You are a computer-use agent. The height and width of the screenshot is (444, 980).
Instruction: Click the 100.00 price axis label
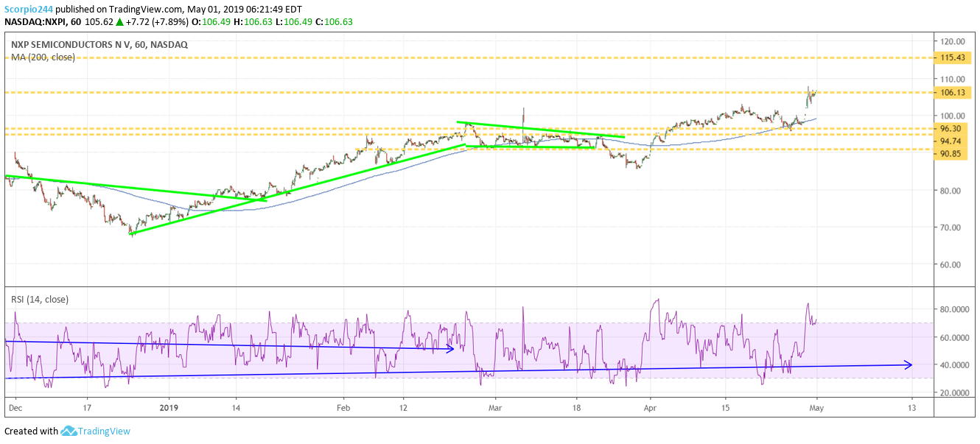point(954,116)
